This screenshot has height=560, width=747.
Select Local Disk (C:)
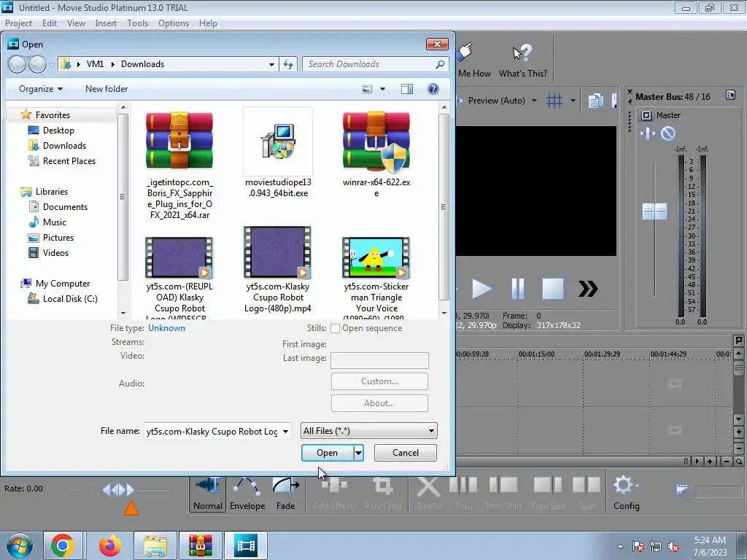[69, 298]
